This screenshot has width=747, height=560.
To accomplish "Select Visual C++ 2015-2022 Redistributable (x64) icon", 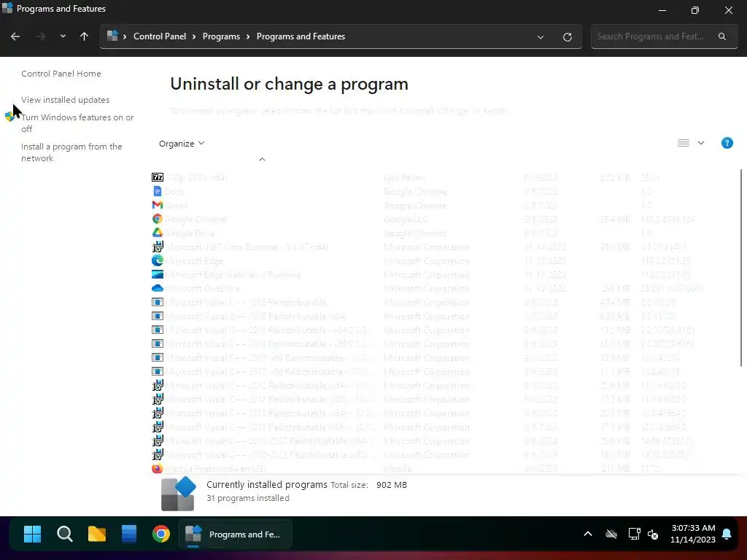I will point(158,440).
